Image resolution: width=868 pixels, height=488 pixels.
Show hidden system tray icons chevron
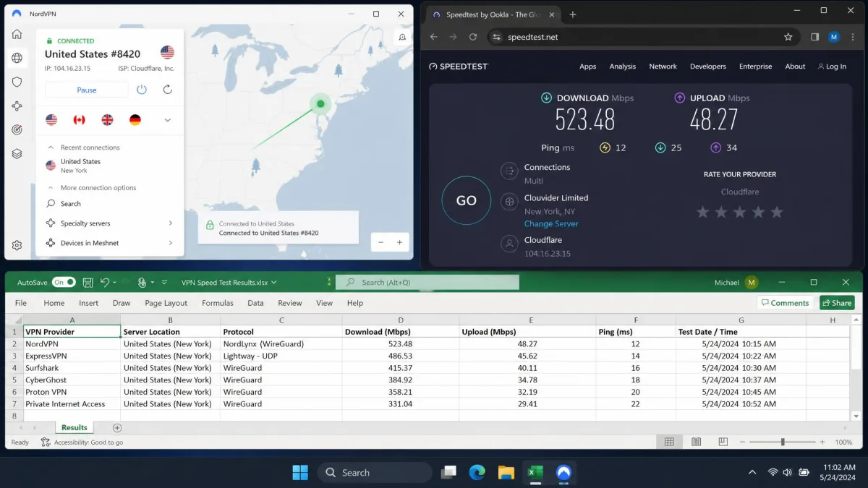(x=754, y=472)
